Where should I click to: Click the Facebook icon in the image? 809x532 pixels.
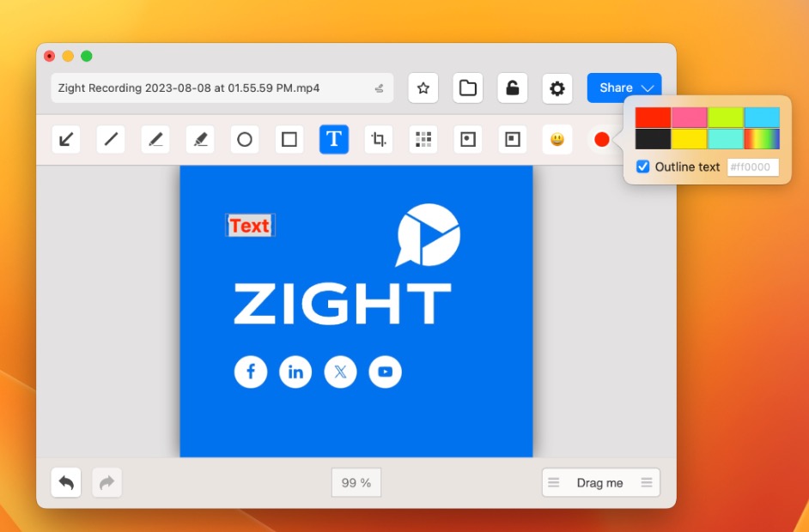pyautogui.click(x=251, y=372)
